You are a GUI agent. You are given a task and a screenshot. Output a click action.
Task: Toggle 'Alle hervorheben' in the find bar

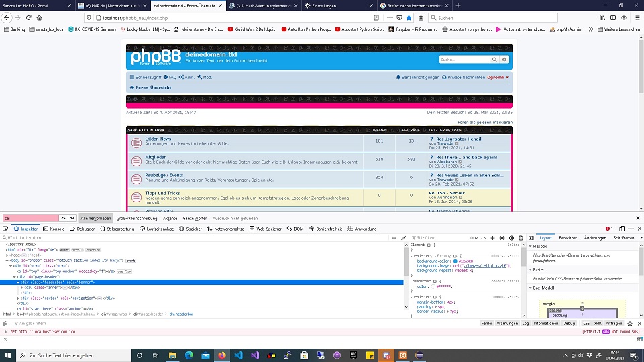[96, 218]
